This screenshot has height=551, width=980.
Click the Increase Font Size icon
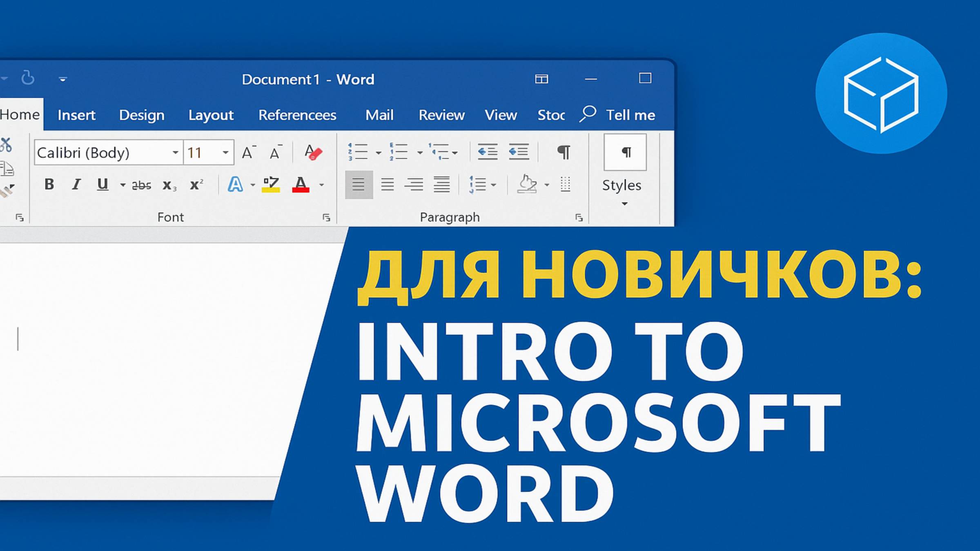point(248,153)
